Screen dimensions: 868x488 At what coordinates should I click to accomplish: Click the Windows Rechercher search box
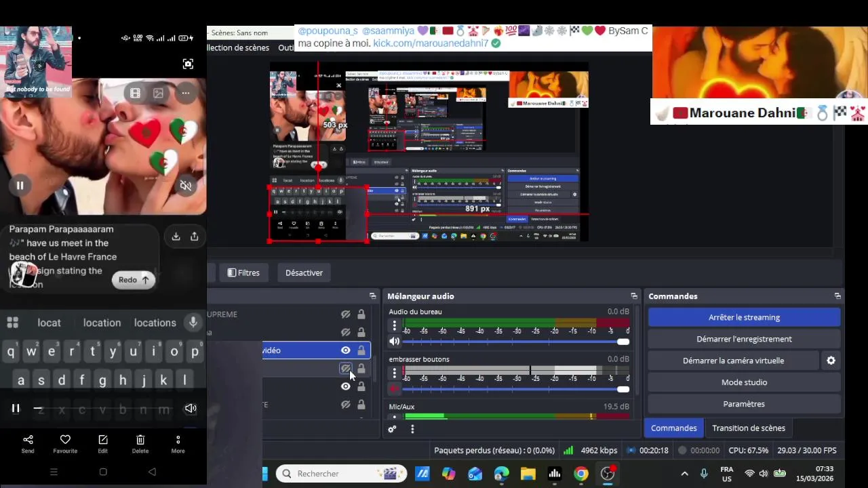[342, 474]
